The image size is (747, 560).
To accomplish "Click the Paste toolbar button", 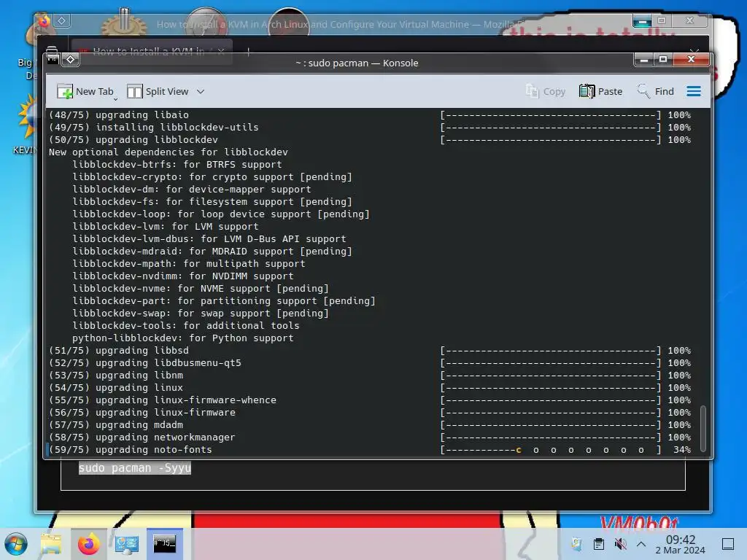I will 600,91.
